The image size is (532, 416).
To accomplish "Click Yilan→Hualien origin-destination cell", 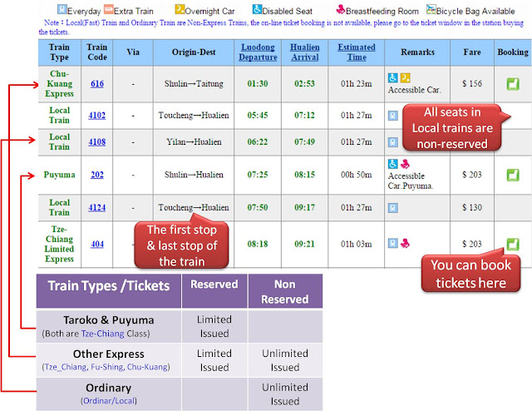I will pyautogui.click(x=194, y=142).
